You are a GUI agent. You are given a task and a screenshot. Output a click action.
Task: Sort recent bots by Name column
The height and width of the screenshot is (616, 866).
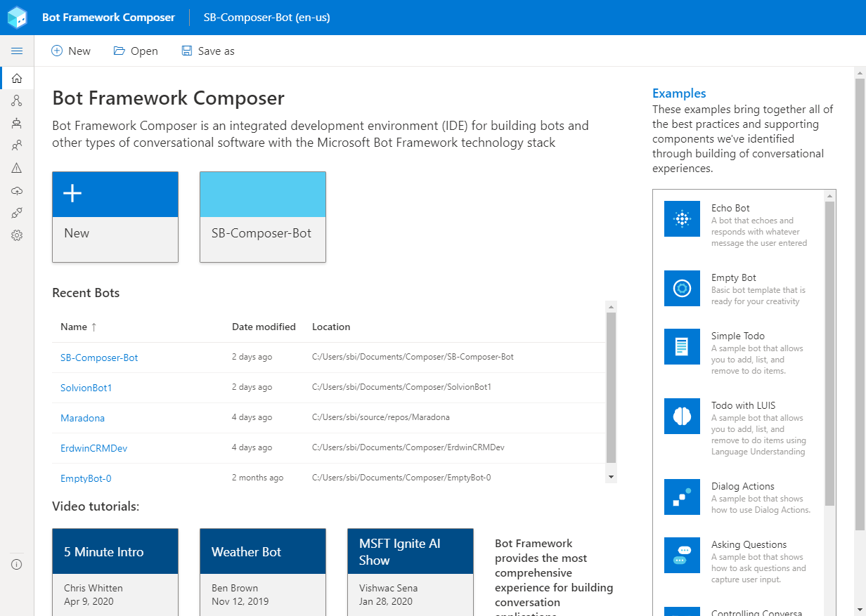(x=78, y=327)
